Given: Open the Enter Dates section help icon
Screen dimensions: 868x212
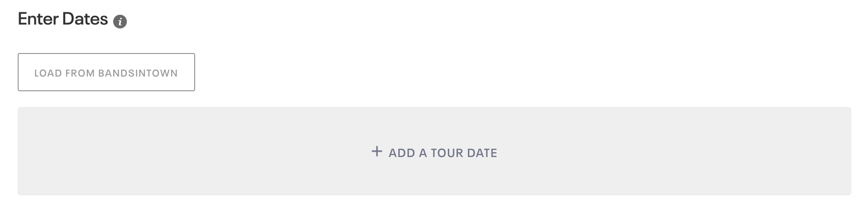Looking at the screenshot, I should click(x=120, y=22).
